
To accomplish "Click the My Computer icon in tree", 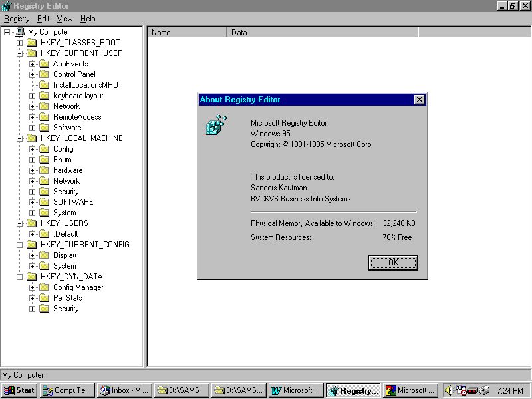I will pos(20,32).
